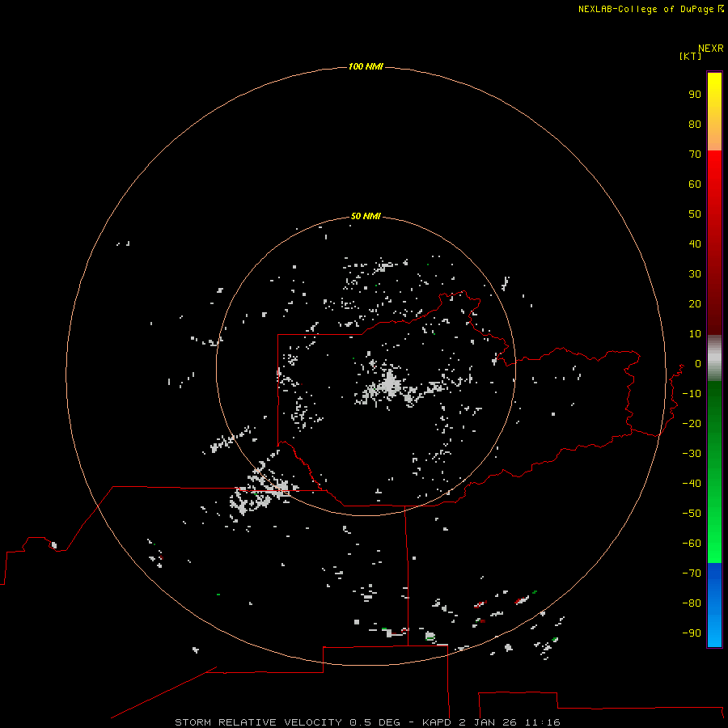
Task: Click the 0 value on the velocity scale
Action: pyautogui.click(x=698, y=363)
